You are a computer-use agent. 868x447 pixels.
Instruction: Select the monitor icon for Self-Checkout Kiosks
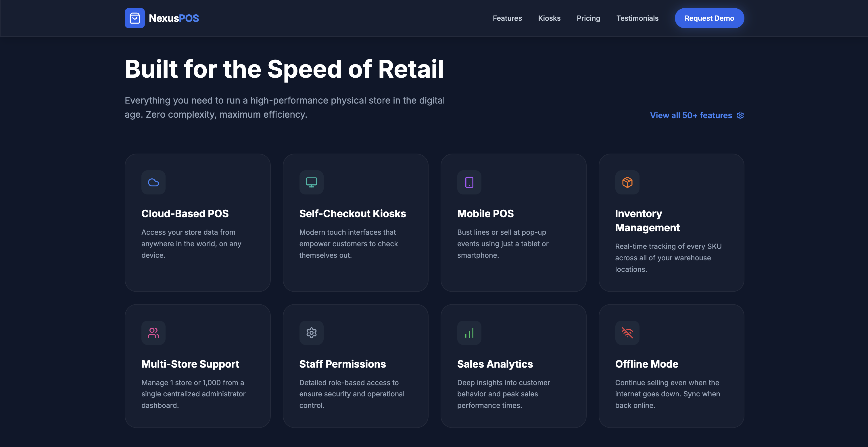(311, 182)
